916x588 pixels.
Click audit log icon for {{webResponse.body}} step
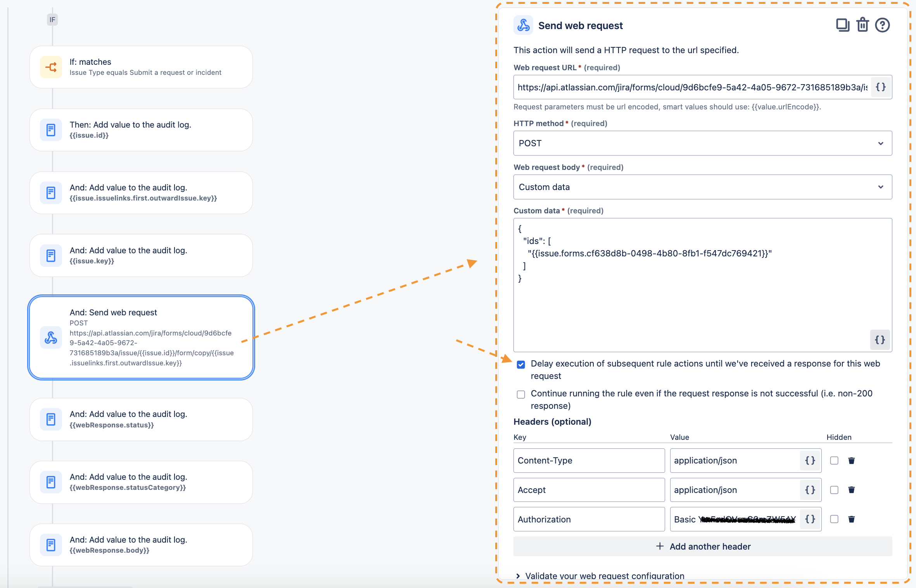click(51, 545)
